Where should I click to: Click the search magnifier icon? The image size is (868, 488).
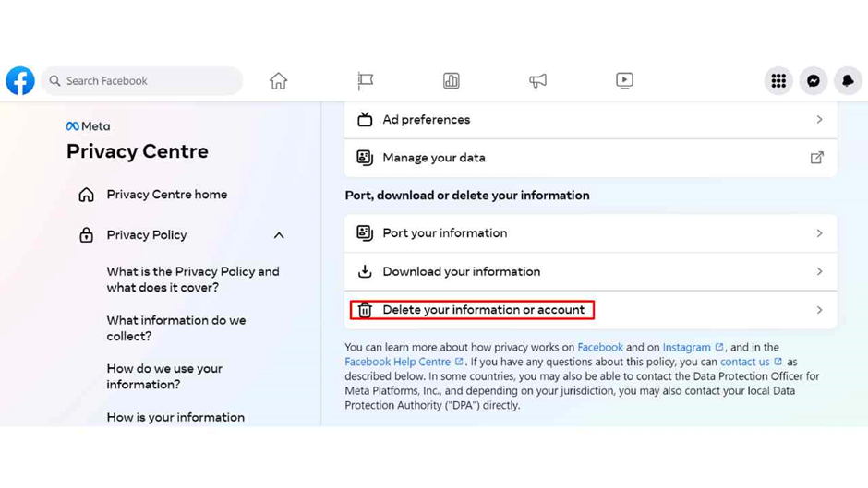54,81
